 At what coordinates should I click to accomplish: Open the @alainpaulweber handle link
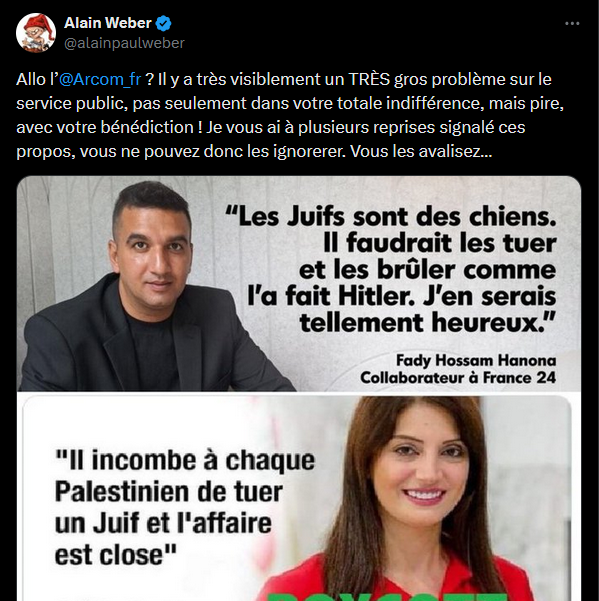click(x=124, y=43)
